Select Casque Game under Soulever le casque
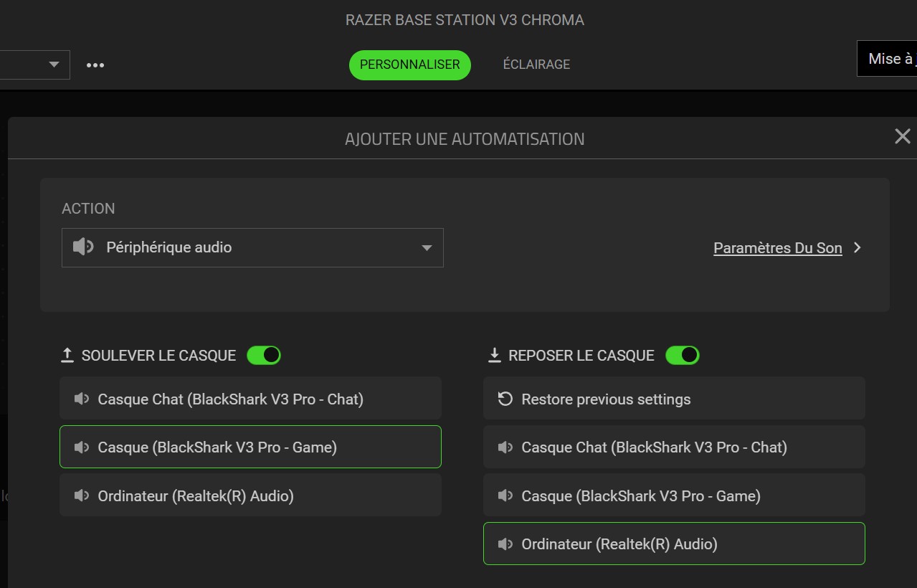Viewport: 917px width, 588px height. pyautogui.click(x=250, y=447)
